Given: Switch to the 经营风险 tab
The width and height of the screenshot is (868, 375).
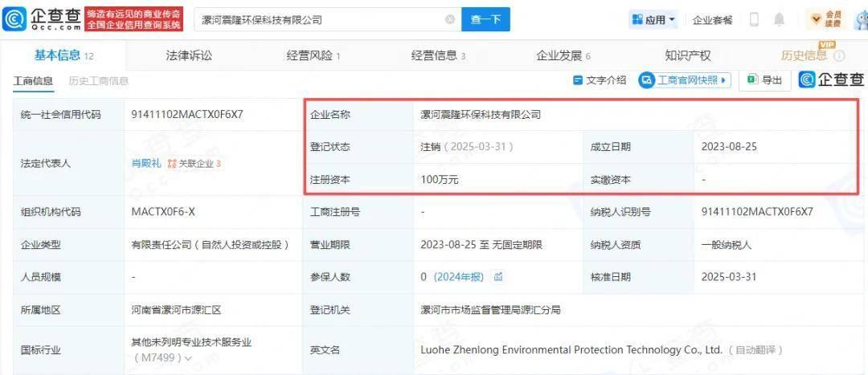Looking at the screenshot, I should (313, 55).
